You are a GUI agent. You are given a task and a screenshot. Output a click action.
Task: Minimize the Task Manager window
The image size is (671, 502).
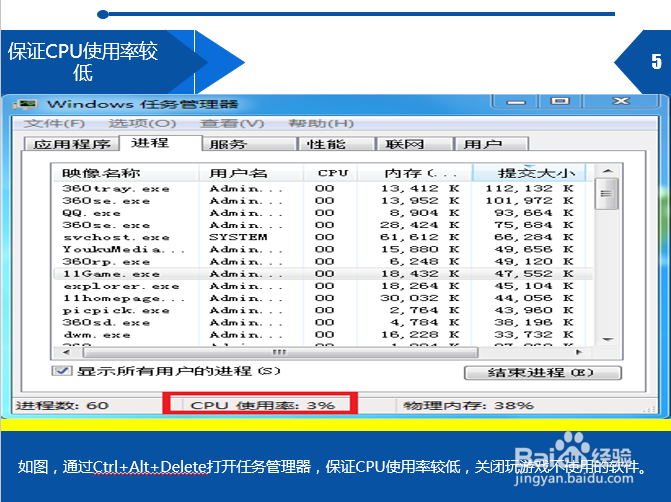pos(516,101)
